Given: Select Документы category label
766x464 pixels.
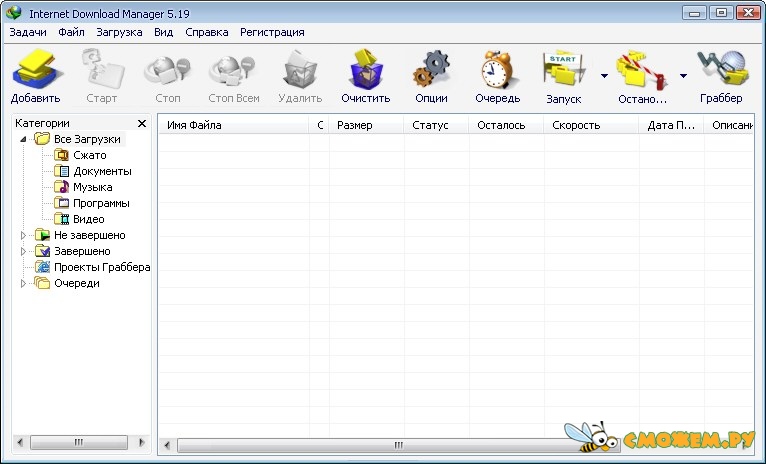Looking at the screenshot, I should click(102, 171).
